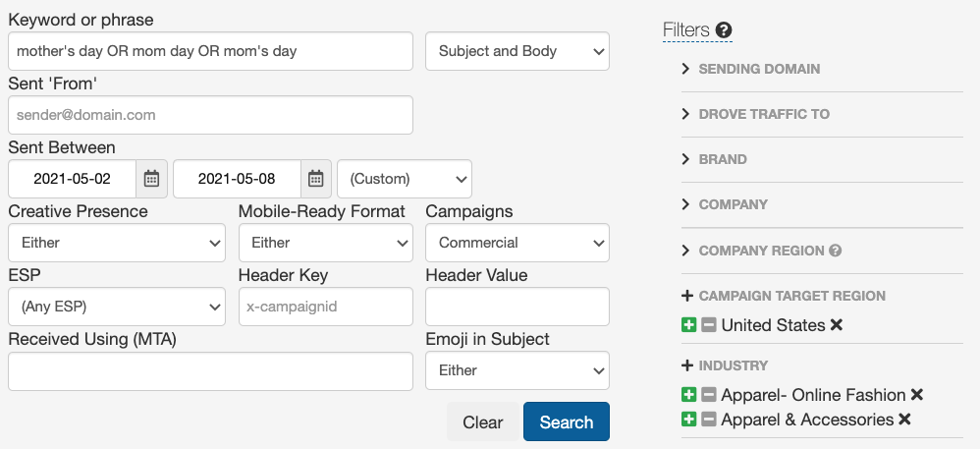980x449 pixels.
Task: Open the Campaigns Commercial dropdown
Action: click(517, 243)
